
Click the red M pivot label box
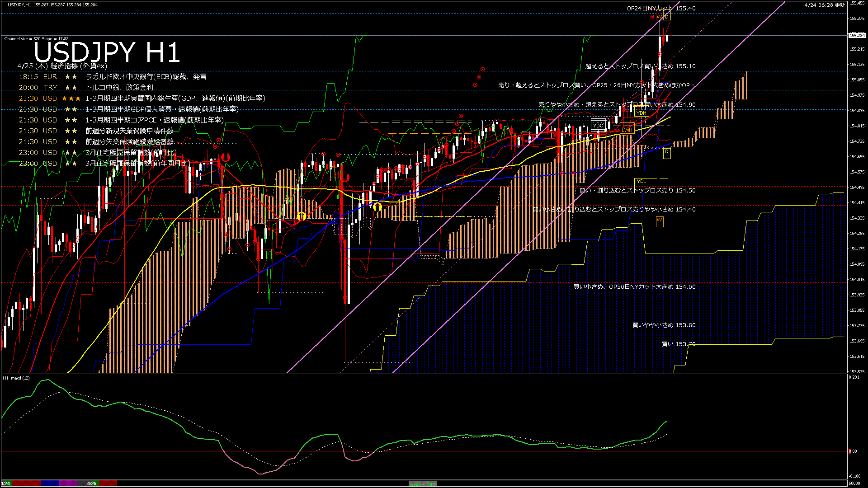tap(652, 17)
